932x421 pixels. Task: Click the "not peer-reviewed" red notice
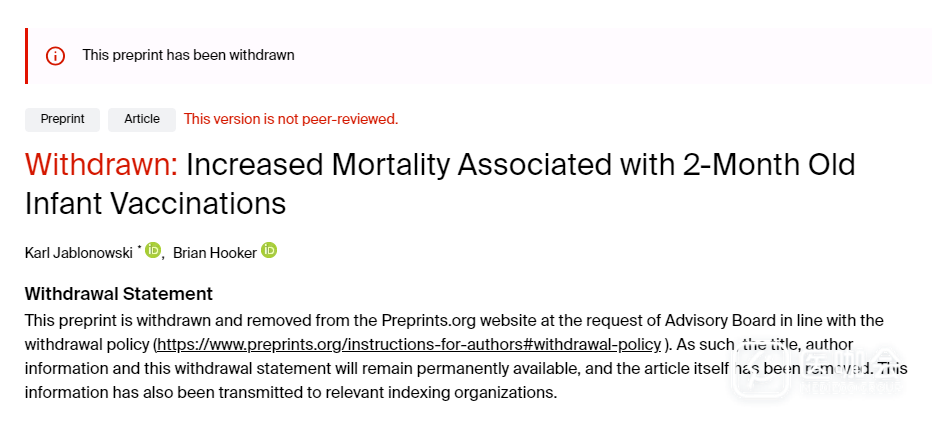pos(291,119)
